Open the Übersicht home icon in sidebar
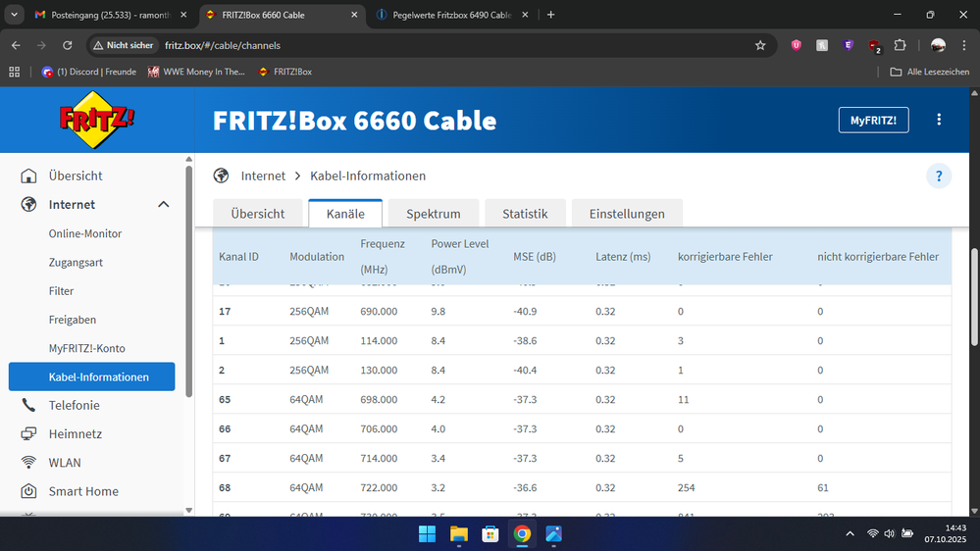Image resolution: width=980 pixels, height=551 pixels. [28, 175]
